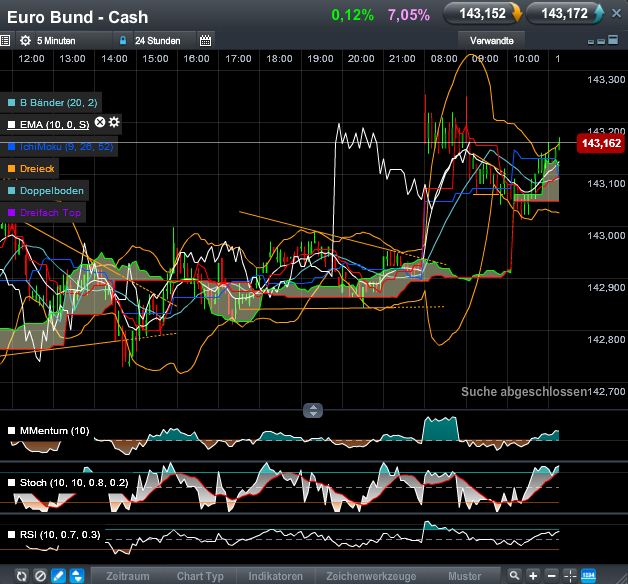Enable the crosshair cursor icon
Screen dimensions: 628x584
point(570,576)
